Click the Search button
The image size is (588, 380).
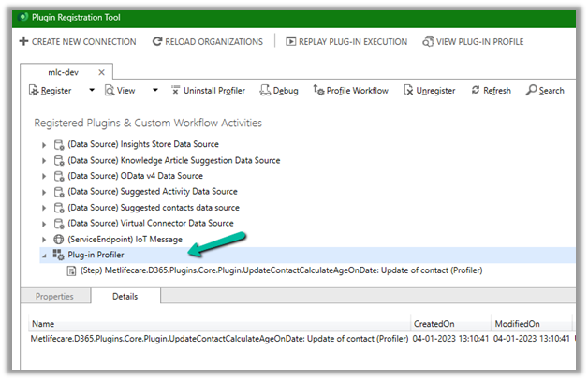(545, 91)
